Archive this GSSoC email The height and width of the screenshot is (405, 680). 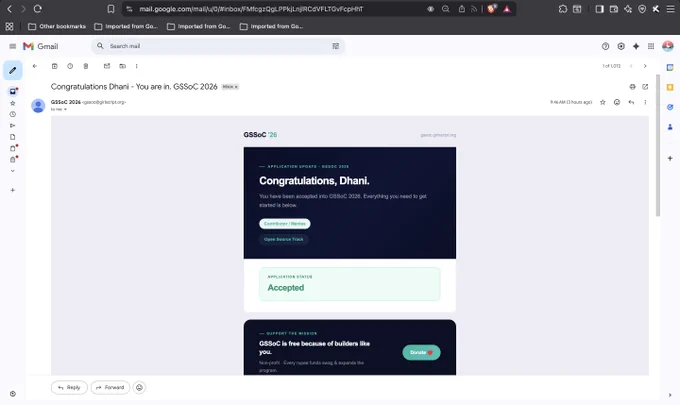(54, 66)
